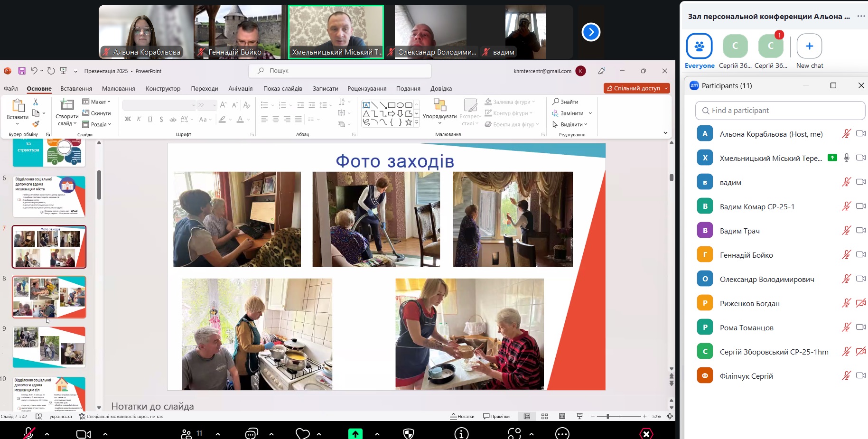This screenshot has width=868, height=439.
Task: Click Everyone chat group icon
Action: coord(699,47)
